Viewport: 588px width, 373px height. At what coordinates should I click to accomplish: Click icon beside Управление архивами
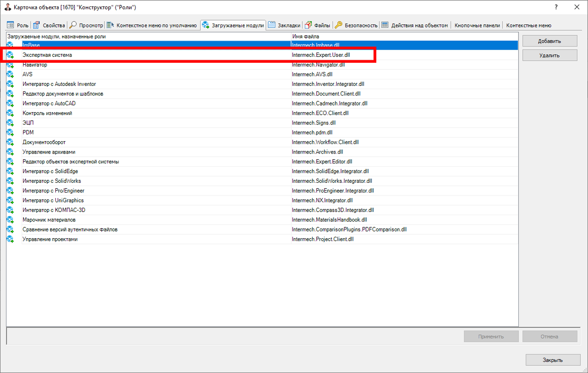click(10, 152)
